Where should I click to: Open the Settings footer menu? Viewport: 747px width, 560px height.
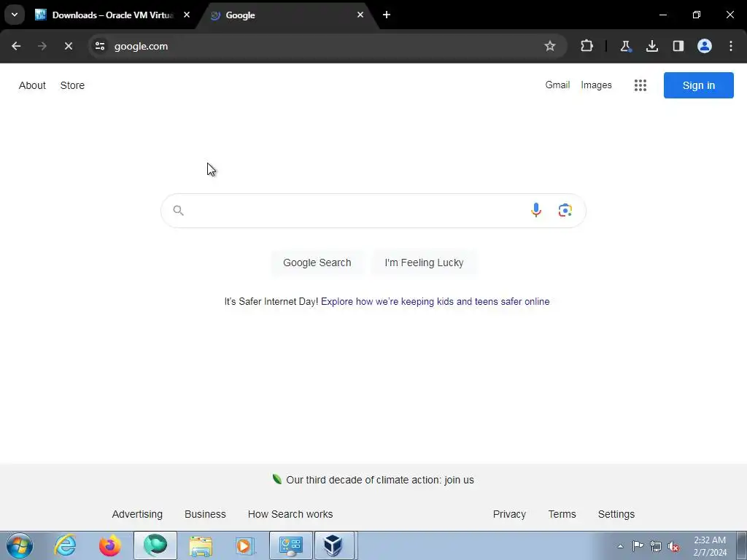[x=616, y=514]
